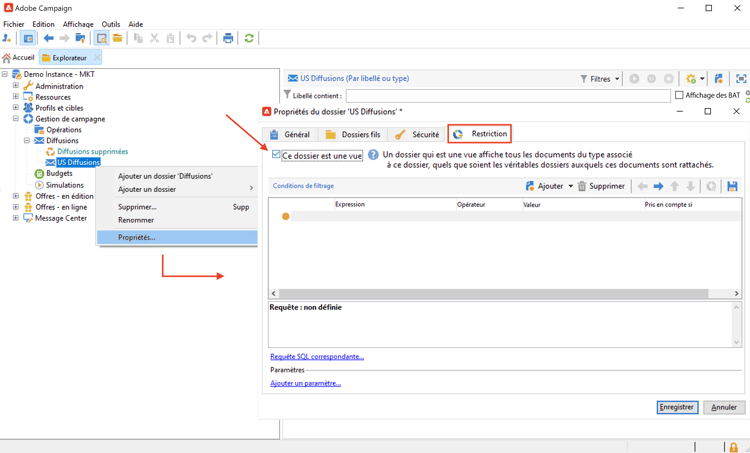Open the Filtres dropdown
Viewport: 750px width, 453px height.
click(x=600, y=79)
